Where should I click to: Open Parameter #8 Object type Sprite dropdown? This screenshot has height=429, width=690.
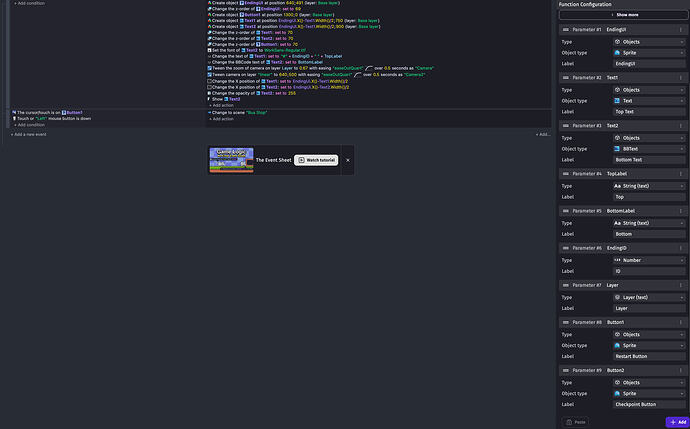[x=649, y=345]
